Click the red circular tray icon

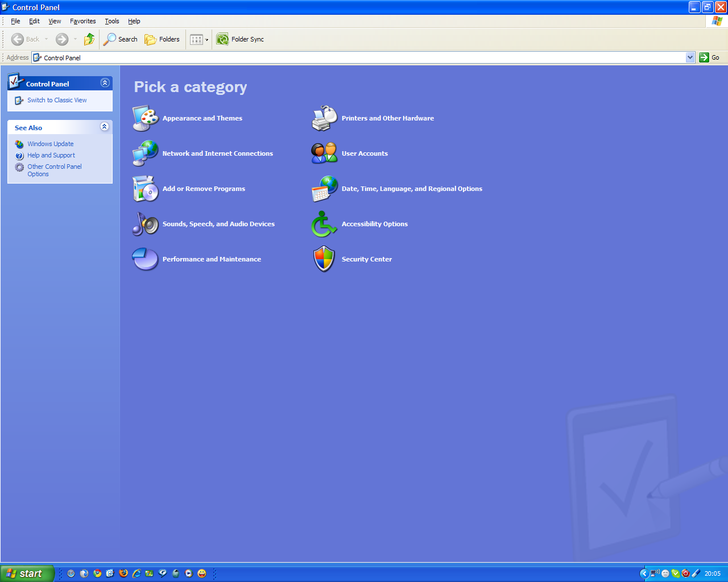[x=686, y=573]
